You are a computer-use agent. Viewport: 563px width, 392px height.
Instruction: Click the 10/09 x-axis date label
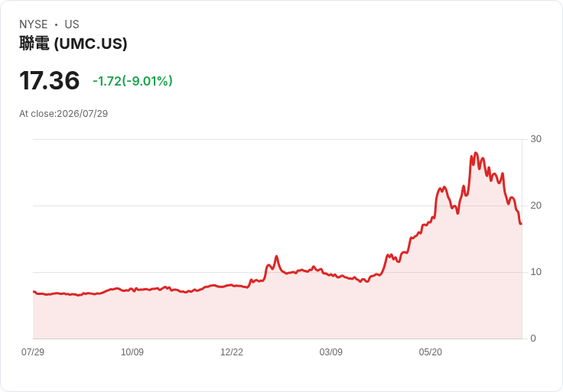point(132,352)
